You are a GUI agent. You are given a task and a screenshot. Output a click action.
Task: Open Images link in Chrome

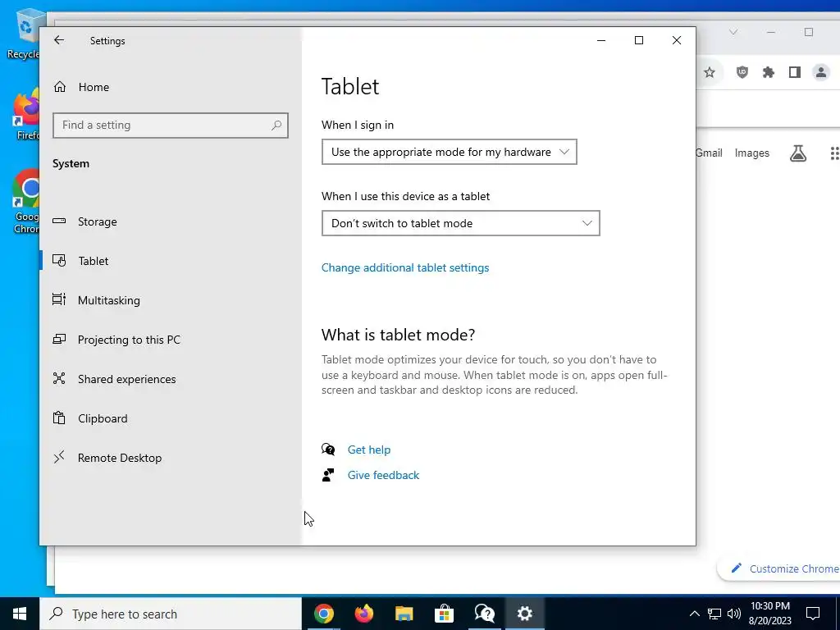pyautogui.click(x=751, y=153)
